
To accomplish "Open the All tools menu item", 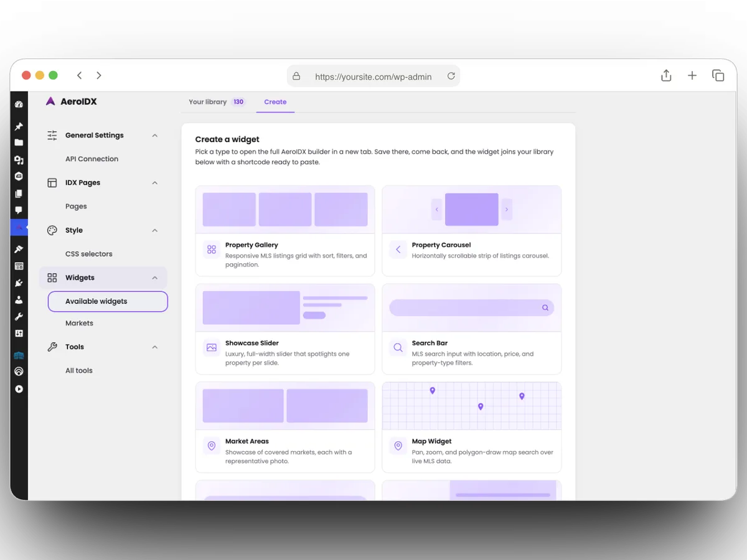I will (x=79, y=370).
